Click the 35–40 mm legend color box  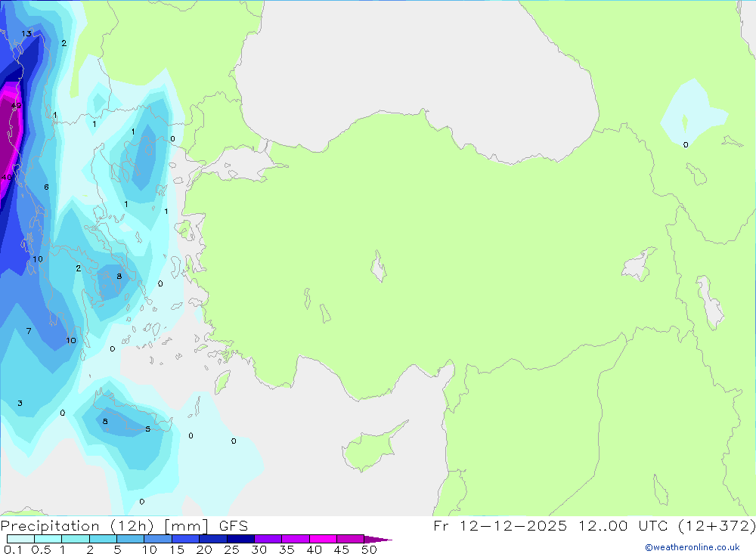click(x=295, y=539)
